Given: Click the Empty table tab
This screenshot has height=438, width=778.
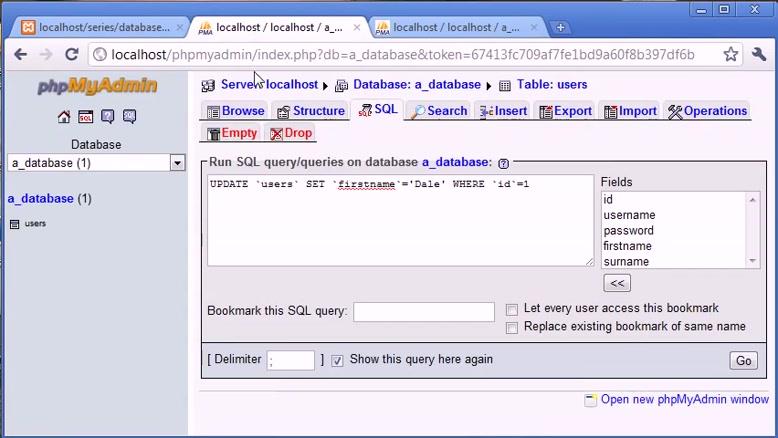Looking at the screenshot, I should (x=232, y=133).
